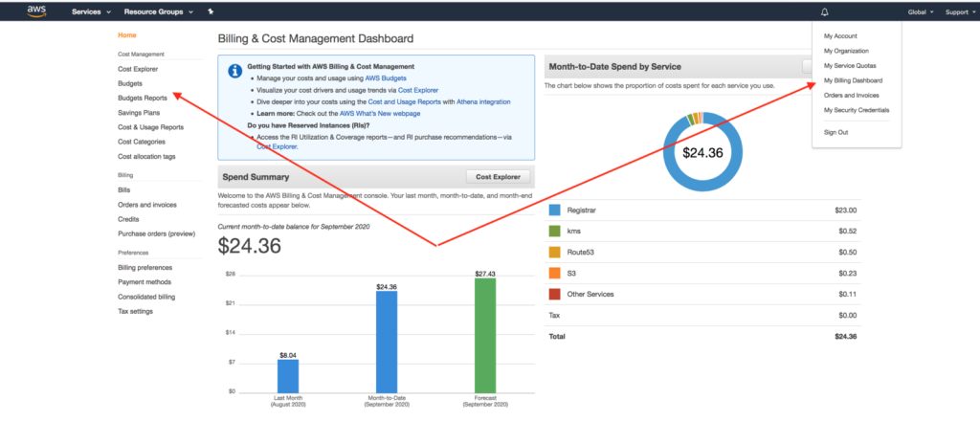This screenshot has height=421, width=980.
Task: Select My Service Quotas menu entry
Action: 850,66
